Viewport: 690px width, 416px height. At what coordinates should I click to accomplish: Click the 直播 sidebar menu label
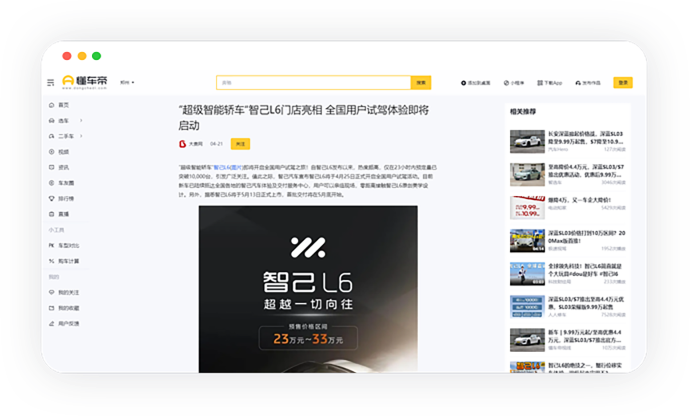tap(64, 214)
